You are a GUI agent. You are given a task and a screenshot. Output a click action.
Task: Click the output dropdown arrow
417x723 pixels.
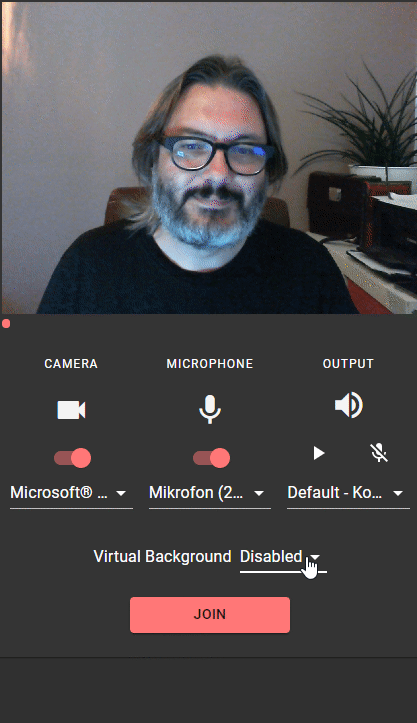pos(398,493)
